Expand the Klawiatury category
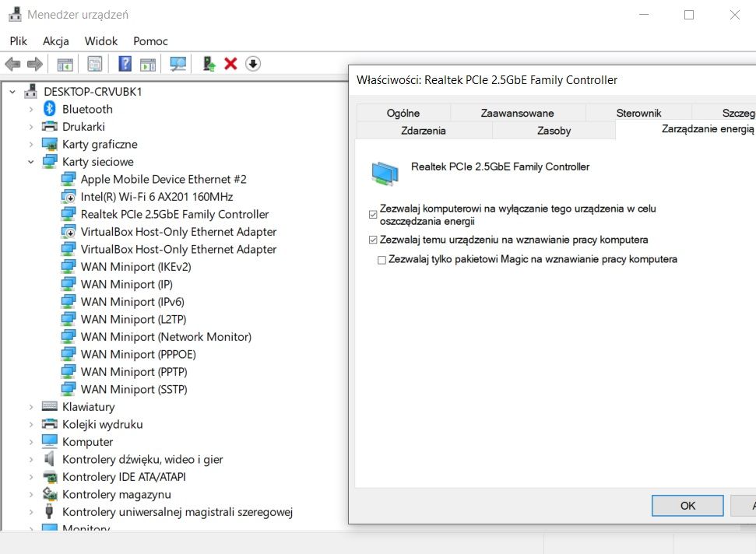 (31, 407)
